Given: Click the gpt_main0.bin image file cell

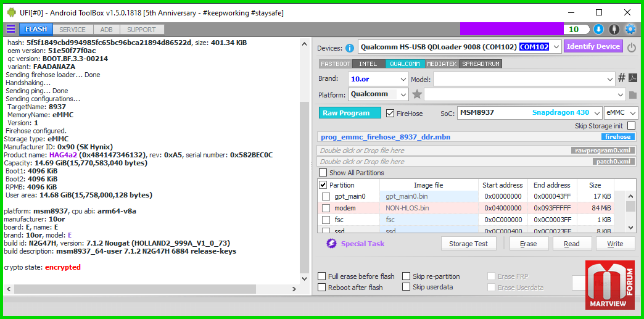Looking at the screenshot, I should [x=429, y=196].
